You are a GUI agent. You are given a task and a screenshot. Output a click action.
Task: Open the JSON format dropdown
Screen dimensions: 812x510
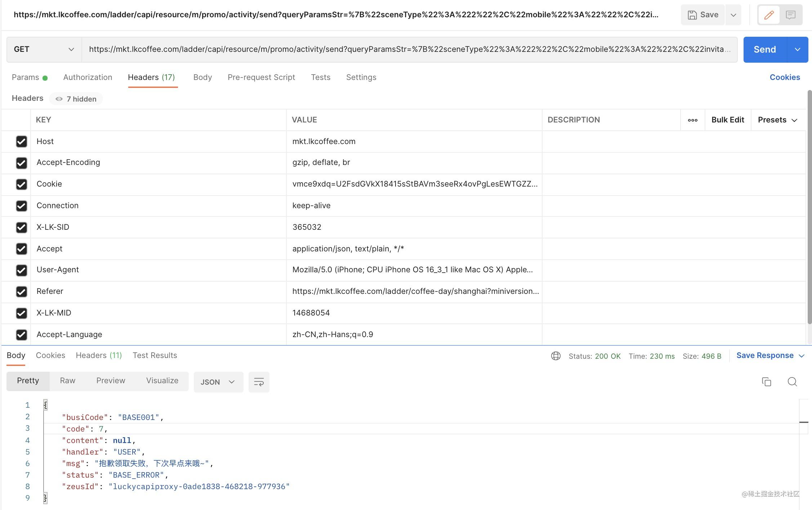(218, 382)
